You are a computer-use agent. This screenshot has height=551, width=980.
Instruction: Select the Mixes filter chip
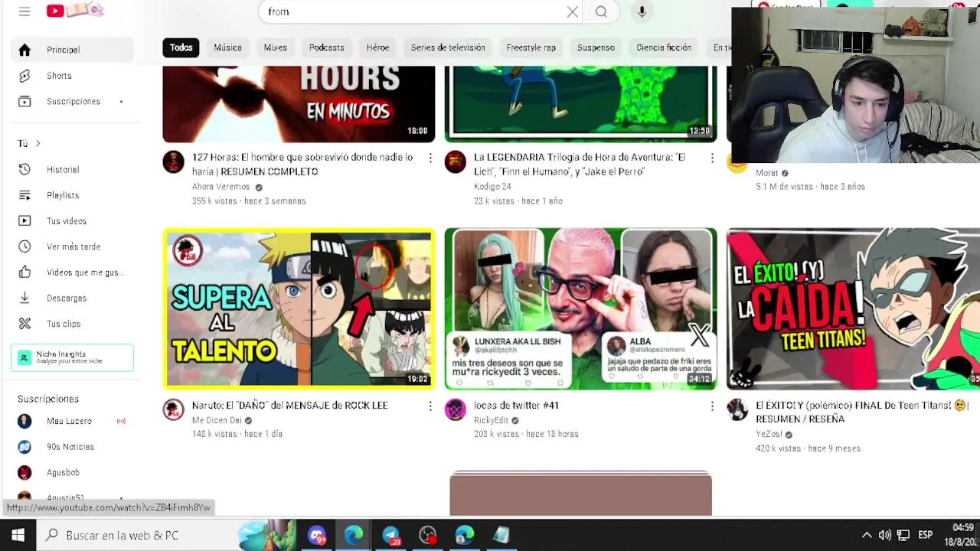pyautogui.click(x=275, y=47)
